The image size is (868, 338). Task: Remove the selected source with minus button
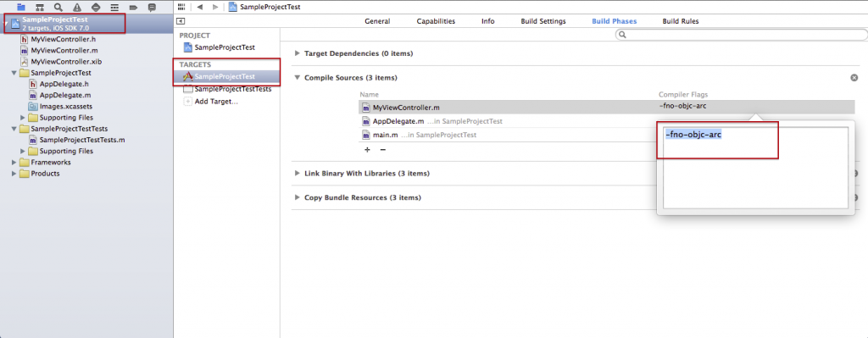(382, 149)
